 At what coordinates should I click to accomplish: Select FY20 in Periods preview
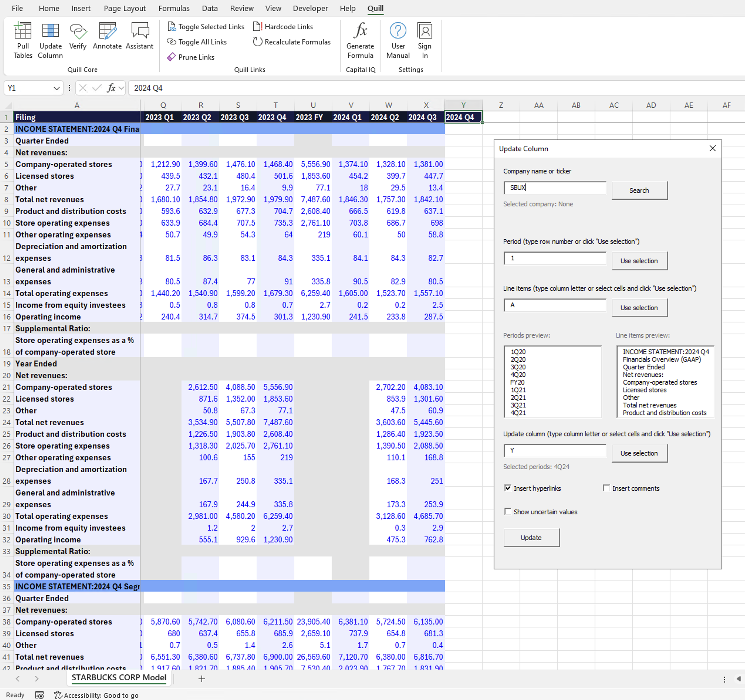(x=517, y=382)
